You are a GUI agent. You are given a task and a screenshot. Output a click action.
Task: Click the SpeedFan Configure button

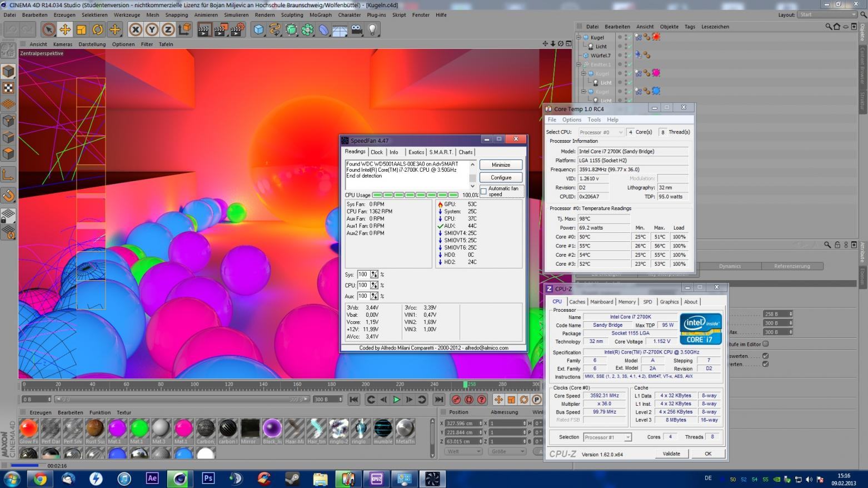(501, 177)
